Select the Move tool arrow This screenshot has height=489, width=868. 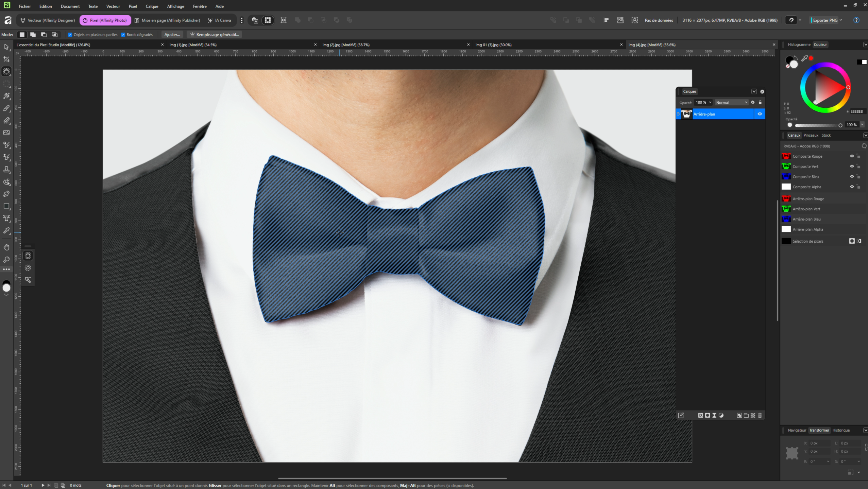pos(6,47)
